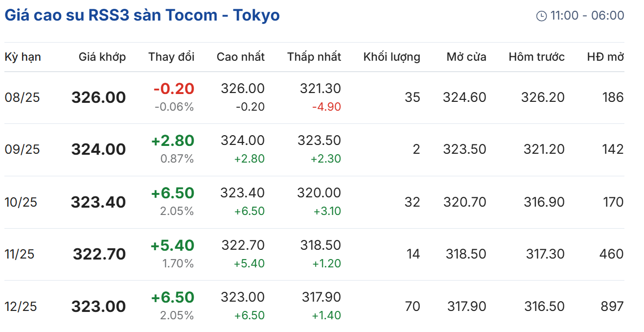Click the 326.00 matched price
The width and height of the screenshot is (644, 332).
pyautogui.click(x=98, y=97)
